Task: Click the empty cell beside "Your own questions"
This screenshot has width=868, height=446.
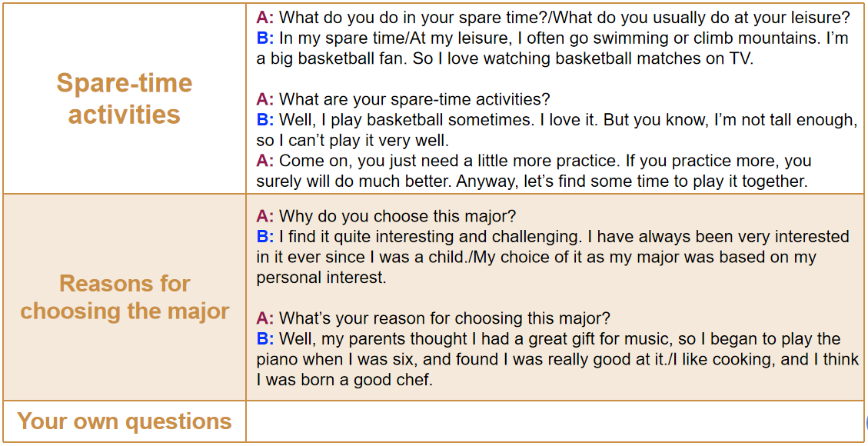Action: tap(554, 421)
